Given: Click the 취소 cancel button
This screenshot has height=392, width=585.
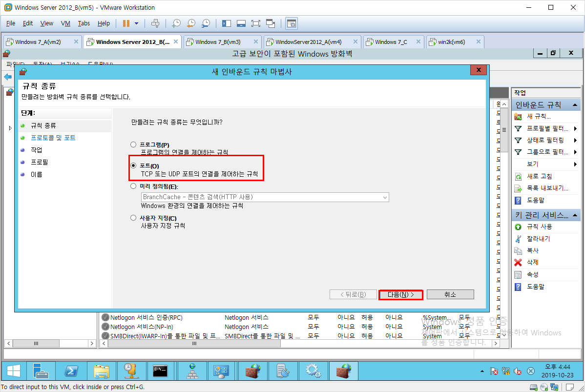Looking at the screenshot, I should tap(450, 295).
